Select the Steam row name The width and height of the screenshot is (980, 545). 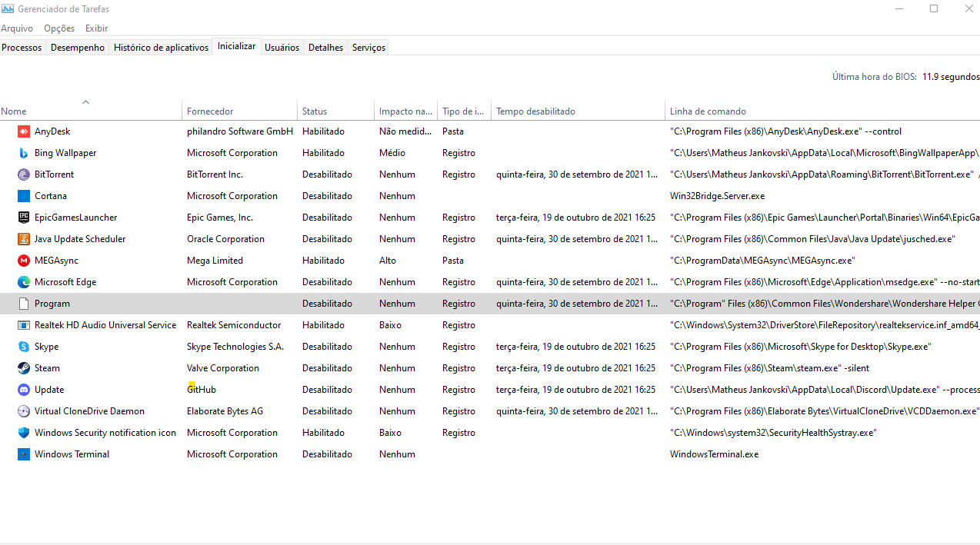(x=47, y=368)
